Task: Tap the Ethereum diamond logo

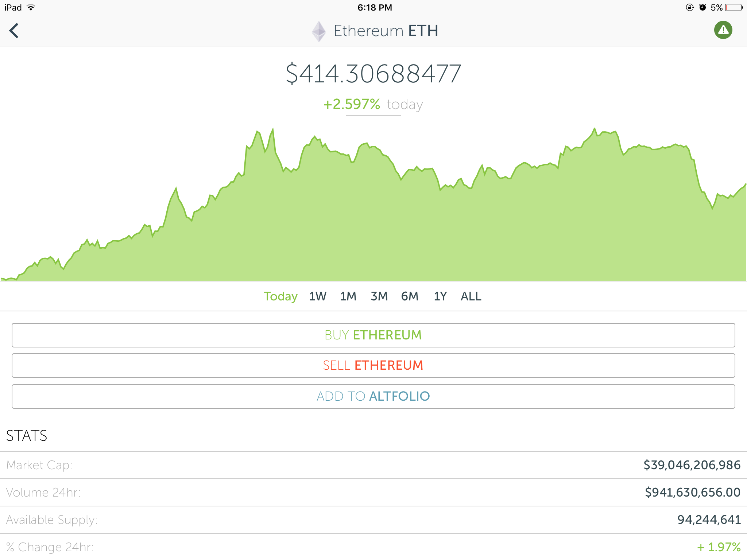Action: 319,31
